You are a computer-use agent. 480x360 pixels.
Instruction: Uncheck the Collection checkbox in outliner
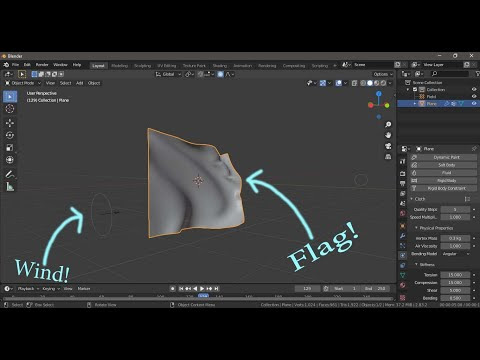[x=415, y=89]
